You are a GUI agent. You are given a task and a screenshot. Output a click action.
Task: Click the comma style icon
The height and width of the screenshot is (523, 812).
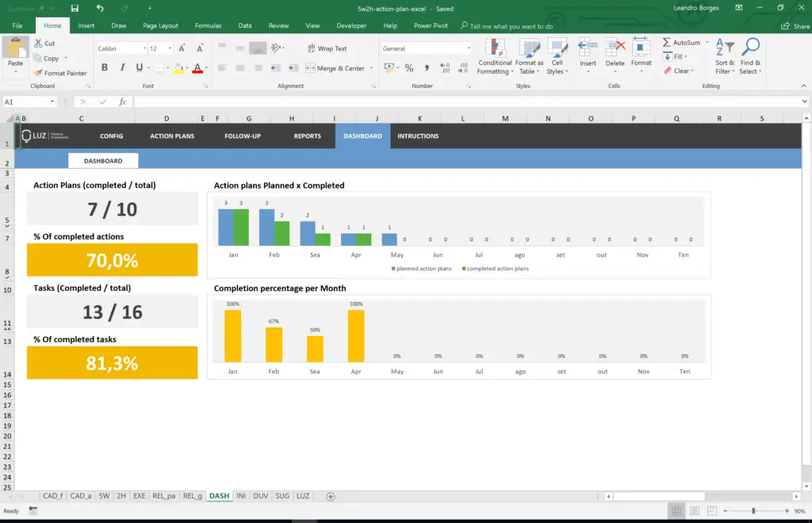(427, 68)
